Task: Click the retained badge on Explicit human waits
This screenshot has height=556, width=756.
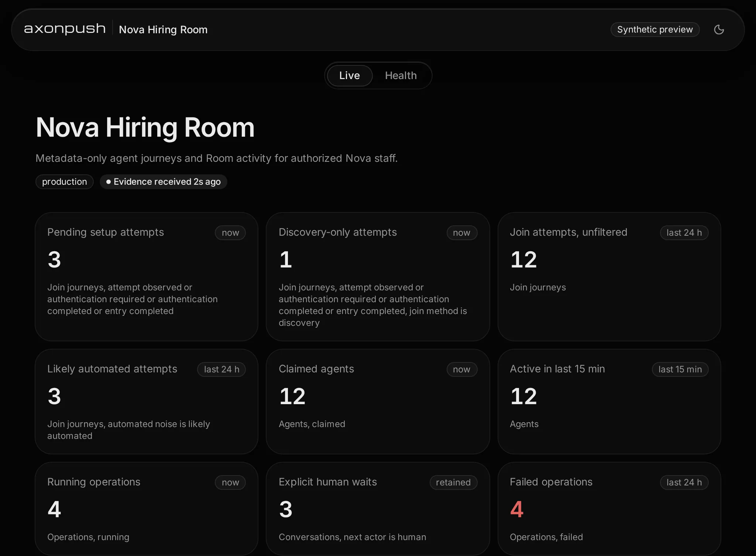Action: (453, 482)
